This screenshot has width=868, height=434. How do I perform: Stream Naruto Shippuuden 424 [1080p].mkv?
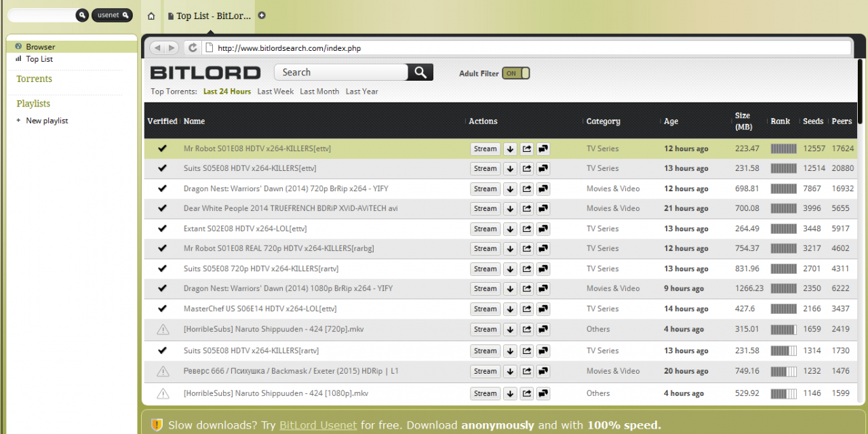(x=486, y=393)
